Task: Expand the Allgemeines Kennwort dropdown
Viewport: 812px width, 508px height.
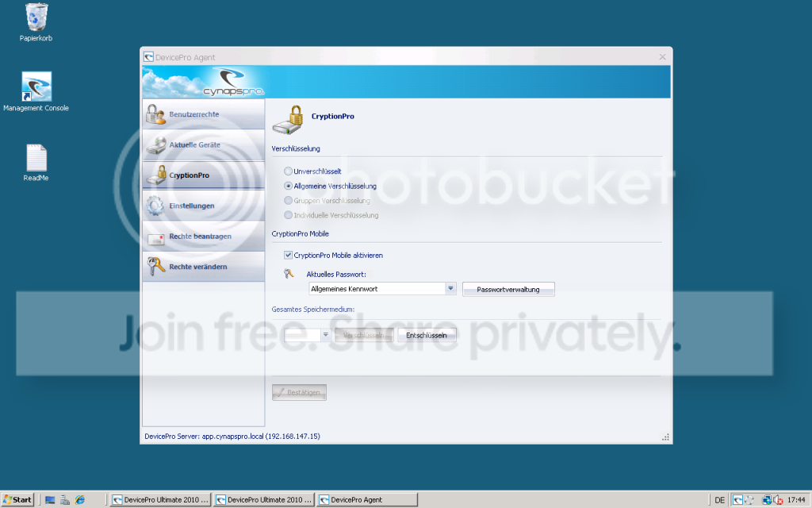Action: pos(450,289)
